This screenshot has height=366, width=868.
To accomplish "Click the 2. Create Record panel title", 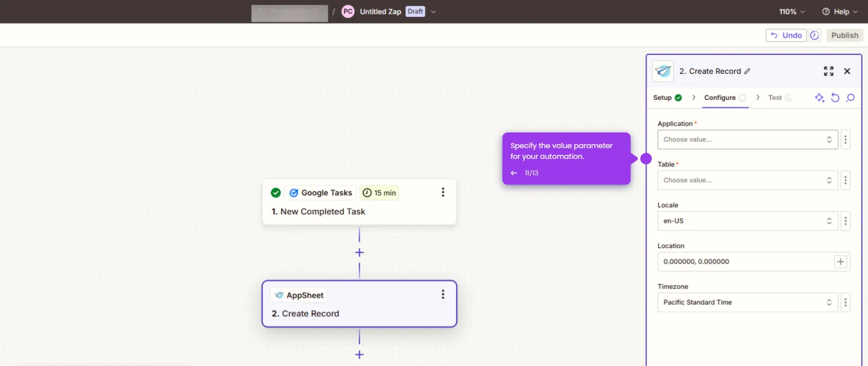I will click(710, 71).
